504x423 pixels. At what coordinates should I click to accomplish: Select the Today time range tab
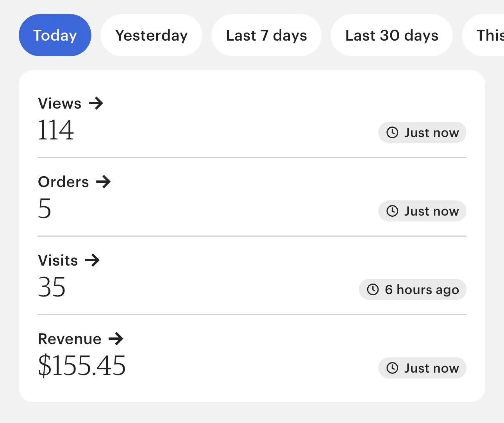tap(55, 35)
